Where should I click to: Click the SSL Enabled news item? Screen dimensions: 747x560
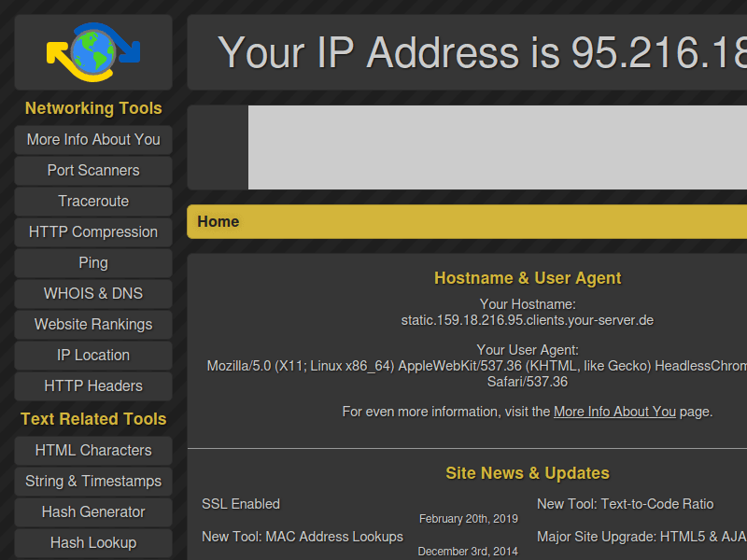click(x=241, y=504)
